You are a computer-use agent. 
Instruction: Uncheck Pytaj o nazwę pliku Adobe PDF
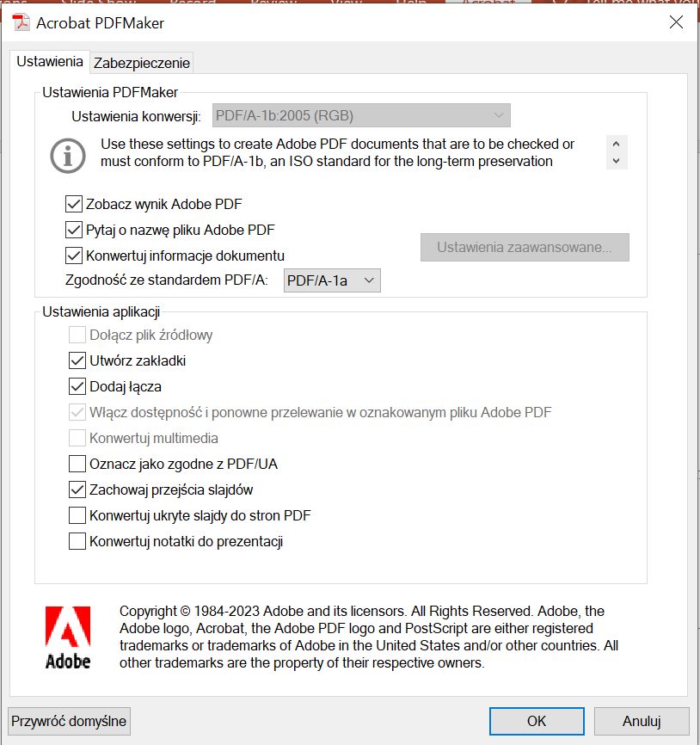[73, 230]
